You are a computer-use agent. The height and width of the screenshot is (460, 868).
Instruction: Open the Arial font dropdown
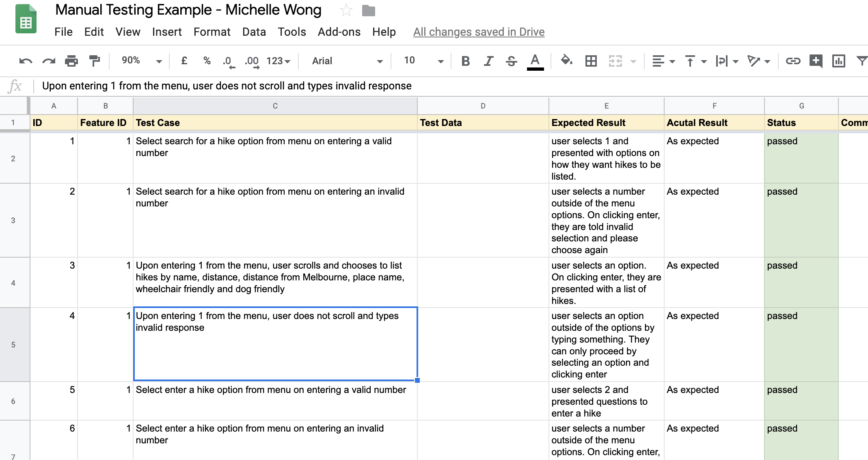click(346, 61)
